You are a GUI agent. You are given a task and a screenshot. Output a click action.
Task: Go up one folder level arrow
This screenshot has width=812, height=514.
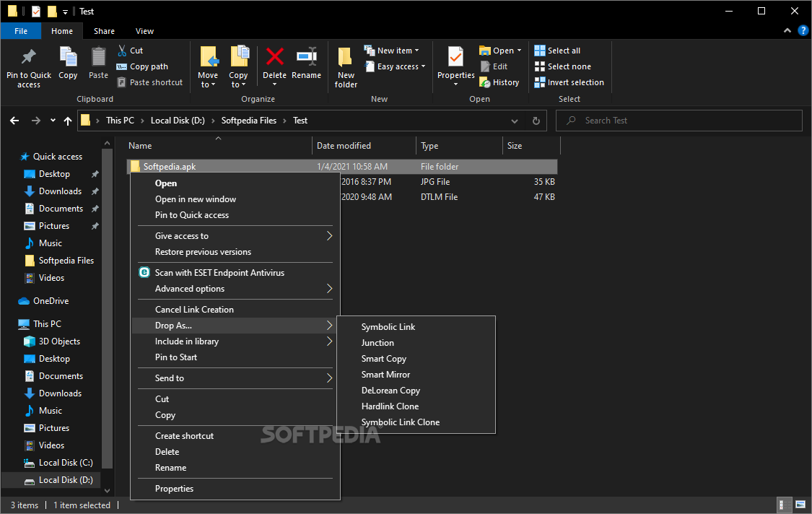pyautogui.click(x=68, y=121)
